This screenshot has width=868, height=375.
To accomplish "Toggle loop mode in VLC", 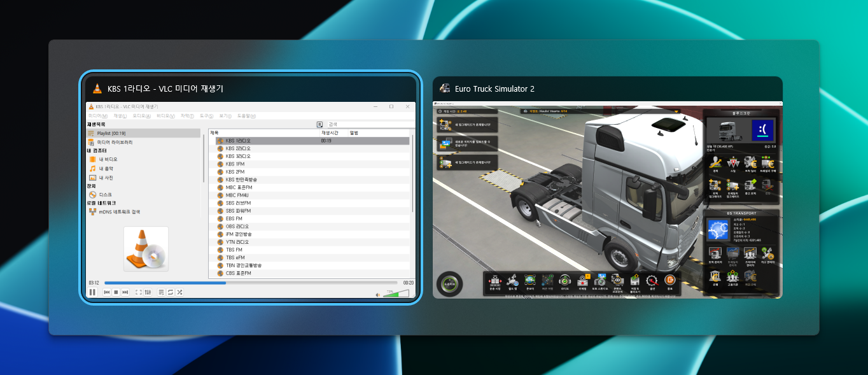I will (x=171, y=292).
